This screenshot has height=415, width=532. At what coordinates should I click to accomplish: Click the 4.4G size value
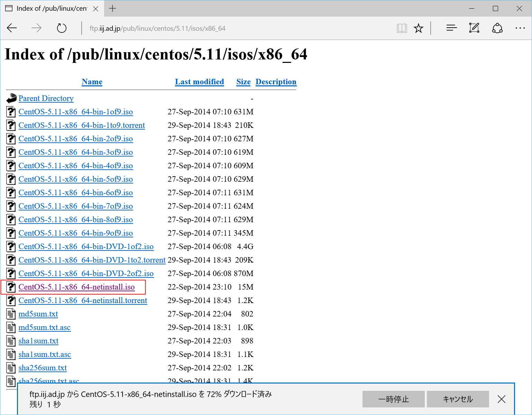[x=245, y=247]
